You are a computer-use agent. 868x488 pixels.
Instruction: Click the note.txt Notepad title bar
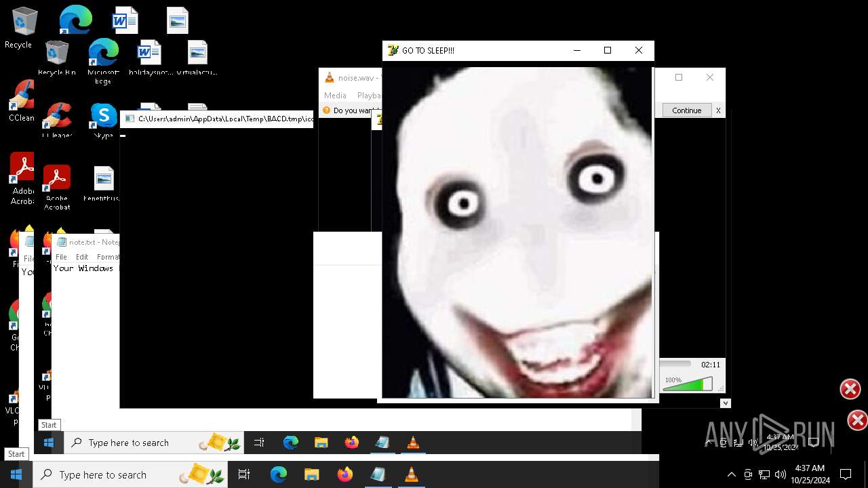coord(87,242)
